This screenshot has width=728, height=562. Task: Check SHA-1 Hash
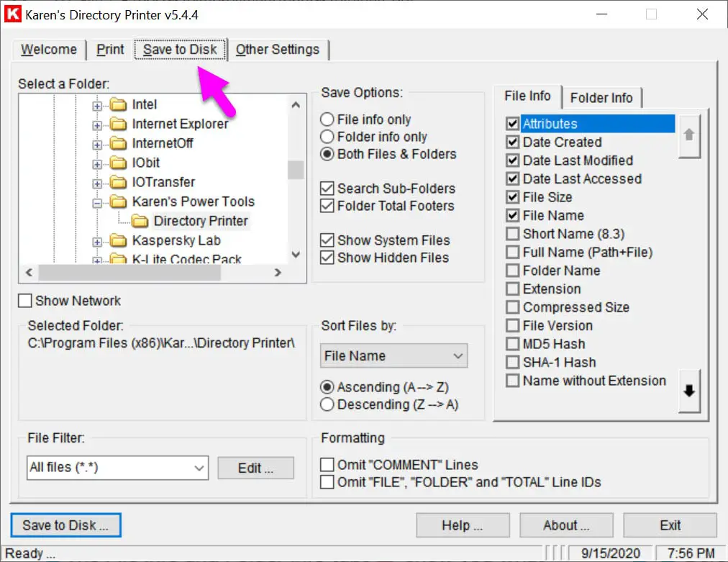[x=513, y=362]
